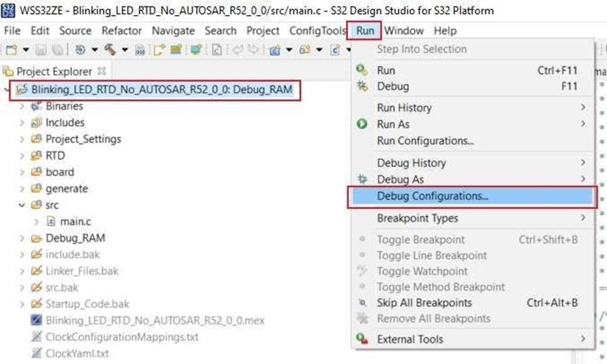The width and height of the screenshot is (607, 364).
Task: Click the stacked green layers toolbar icon
Action: [x=176, y=50]
